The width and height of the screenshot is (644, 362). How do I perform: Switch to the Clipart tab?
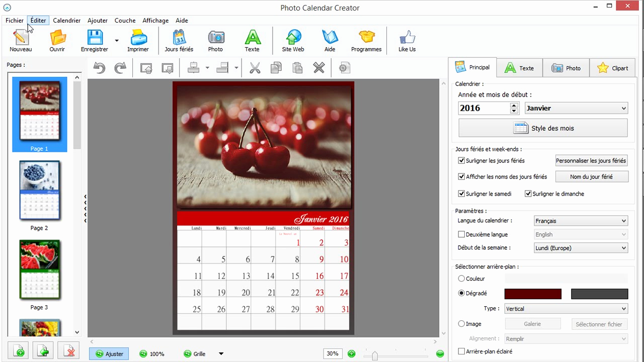tap(612, 68)
